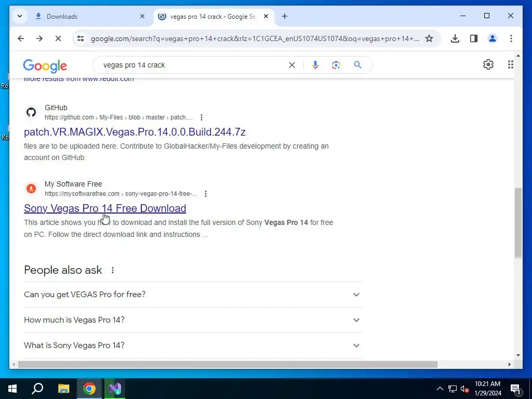
Task: Show hidden system tray icons
Action: pyautogui.click(x=440, y=389)
